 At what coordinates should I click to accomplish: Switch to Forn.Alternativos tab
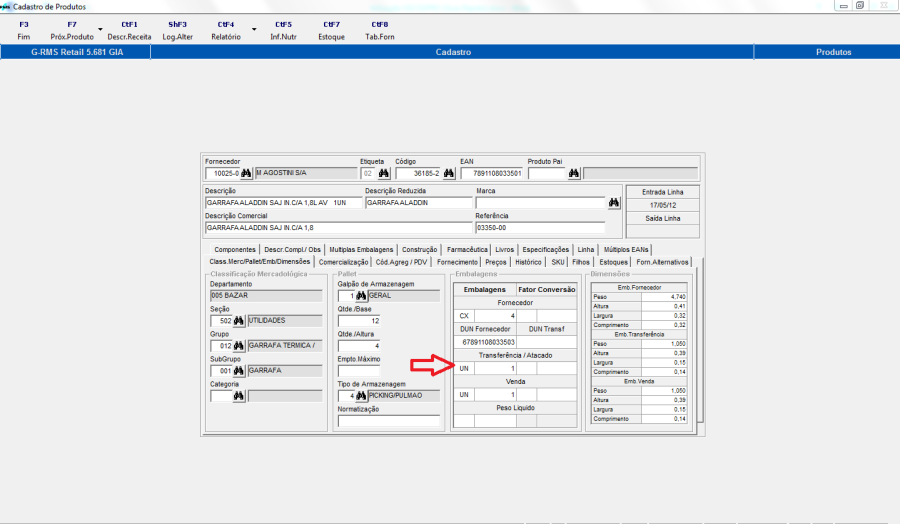662,262
